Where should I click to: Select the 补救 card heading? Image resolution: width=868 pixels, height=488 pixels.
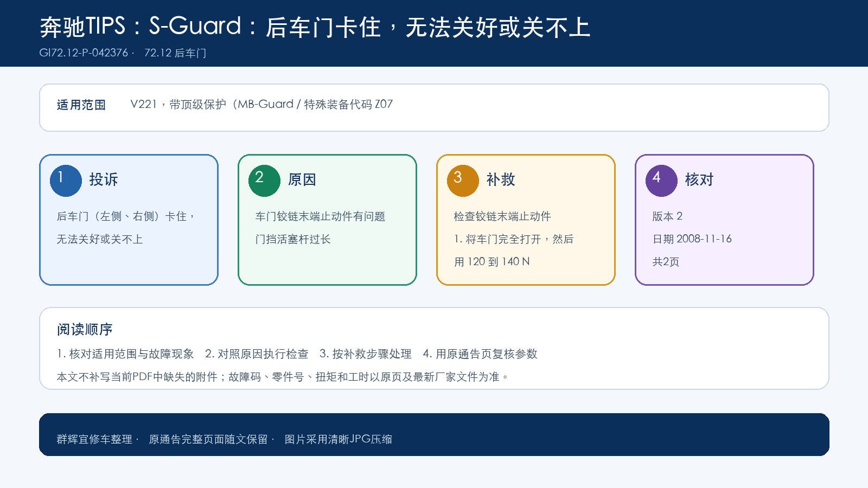point(501,179)
